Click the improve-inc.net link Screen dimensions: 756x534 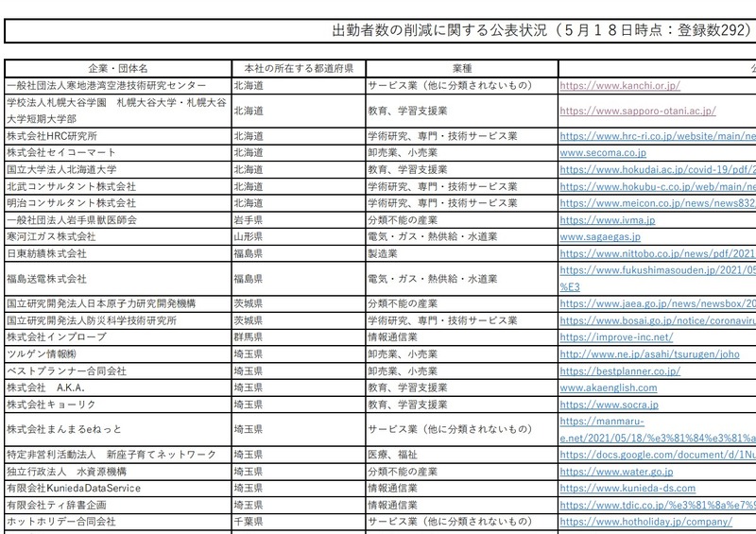click(x=616, y=336)
